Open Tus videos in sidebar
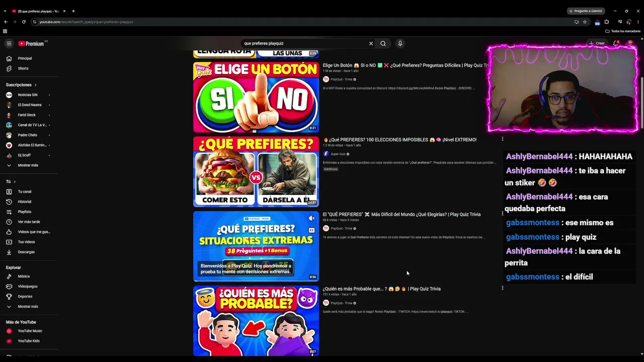 [29, 242]
